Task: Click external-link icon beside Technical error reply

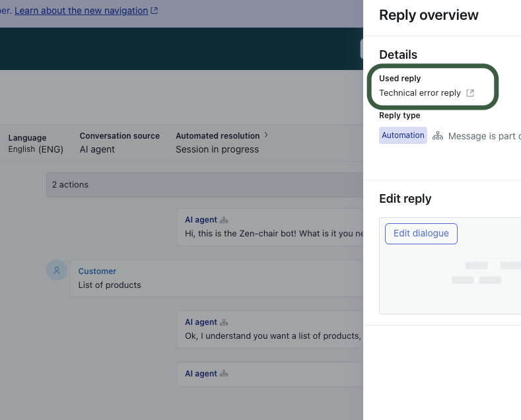Action: (470, 93)
